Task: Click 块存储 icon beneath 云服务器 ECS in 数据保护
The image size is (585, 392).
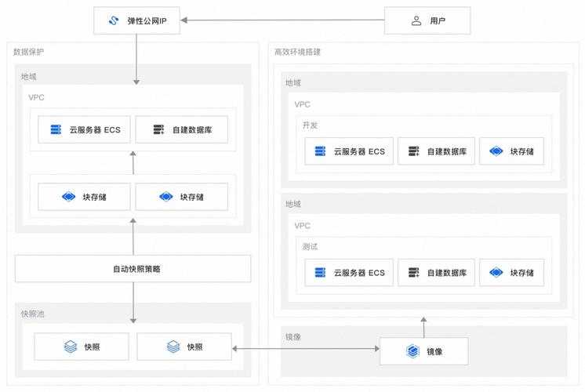Action: click(69, 196)
